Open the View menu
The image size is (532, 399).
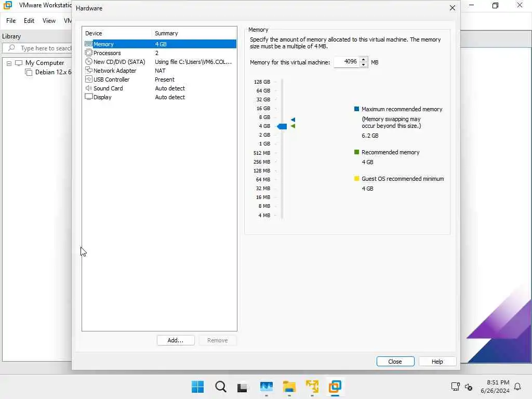click(49, 21)
